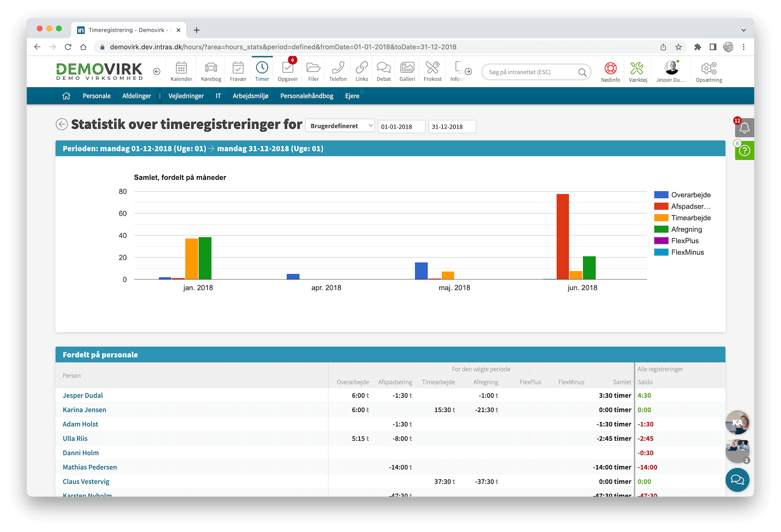The image size is (781, 532).
Task: Open the Galleri picture icon
Action: (x=407, y=71)
